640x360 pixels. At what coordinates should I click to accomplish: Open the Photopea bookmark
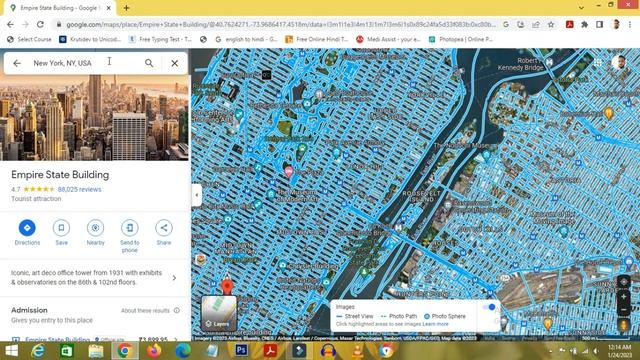coord(460,39)
